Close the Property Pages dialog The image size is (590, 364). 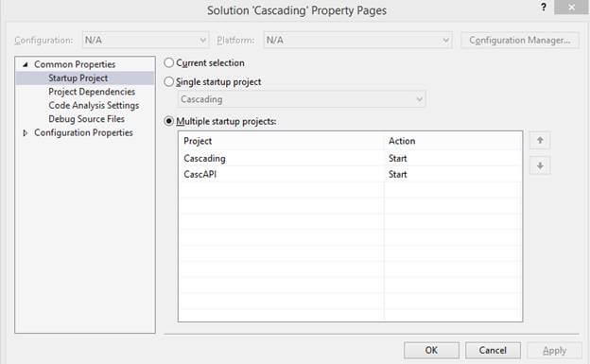click(x=571, y=7)
